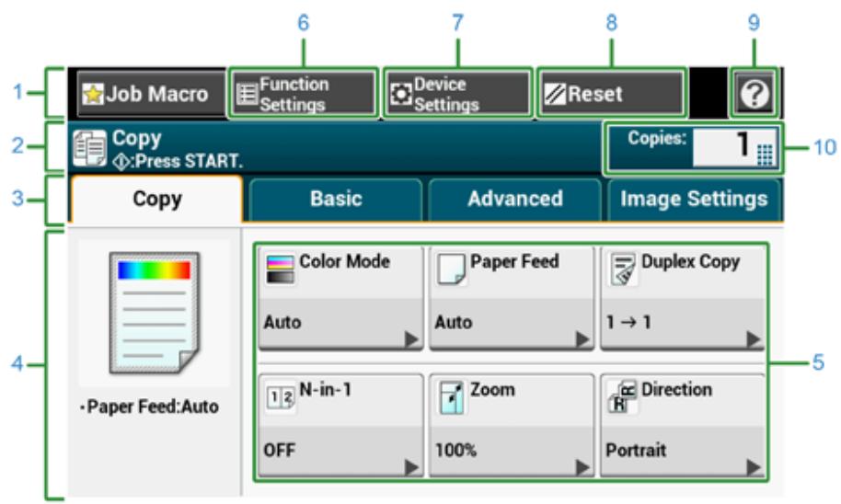Click the Zoom scaling icon

click(x=451, y=397)
